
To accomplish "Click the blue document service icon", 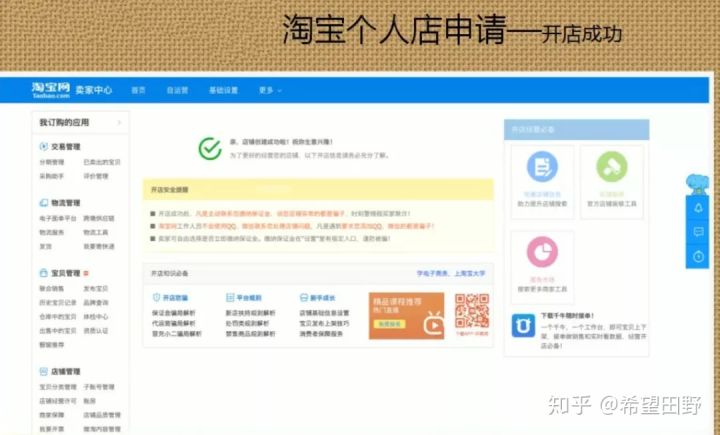I will [542, 166].
